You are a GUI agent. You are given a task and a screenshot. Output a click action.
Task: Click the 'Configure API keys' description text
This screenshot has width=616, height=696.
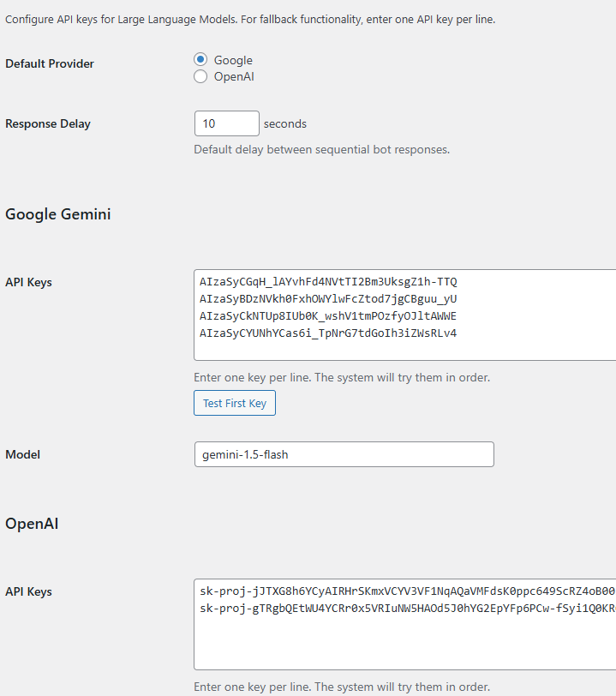click(x=250, y=20)
